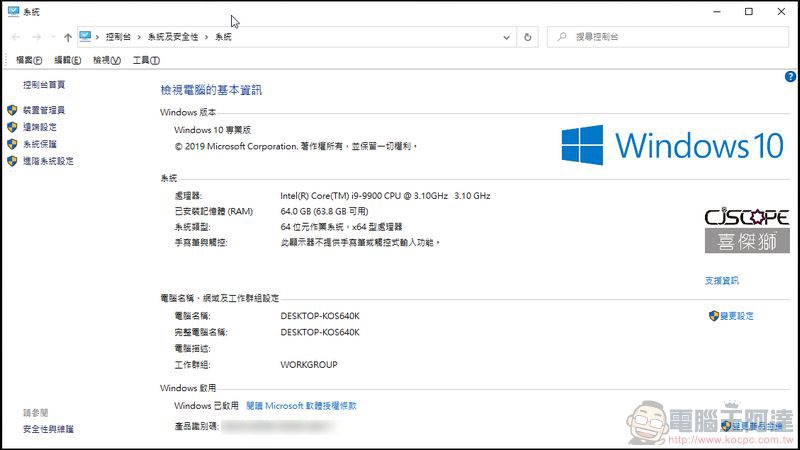The height and width of the screenshot is (450, 800).
Task: Click the computer icon in address bar
Action: point(85,36)
